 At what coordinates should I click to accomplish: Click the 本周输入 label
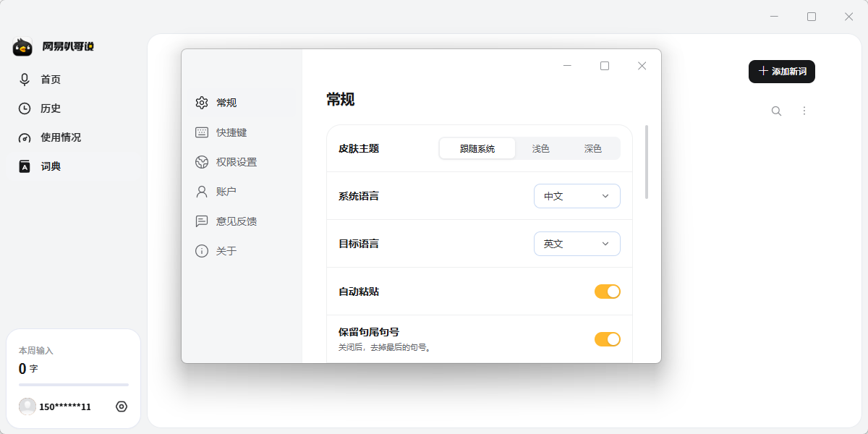coord(36,350)
